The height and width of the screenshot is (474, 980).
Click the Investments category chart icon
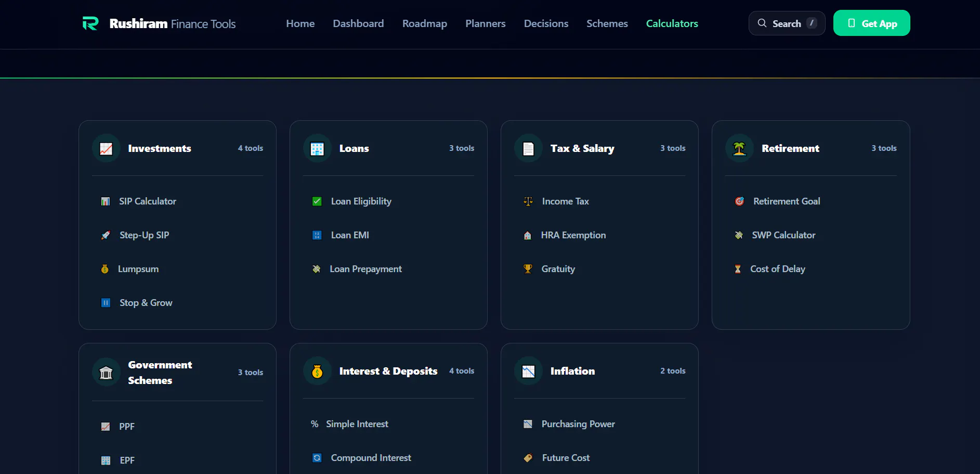click(x=106, y=149)
